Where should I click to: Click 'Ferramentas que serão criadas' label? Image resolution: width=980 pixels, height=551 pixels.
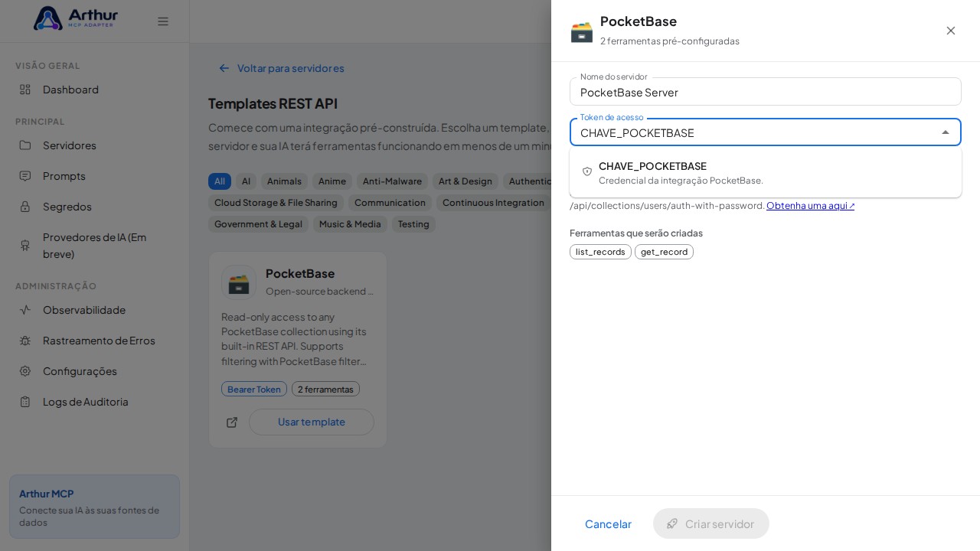tap(636, 233)
